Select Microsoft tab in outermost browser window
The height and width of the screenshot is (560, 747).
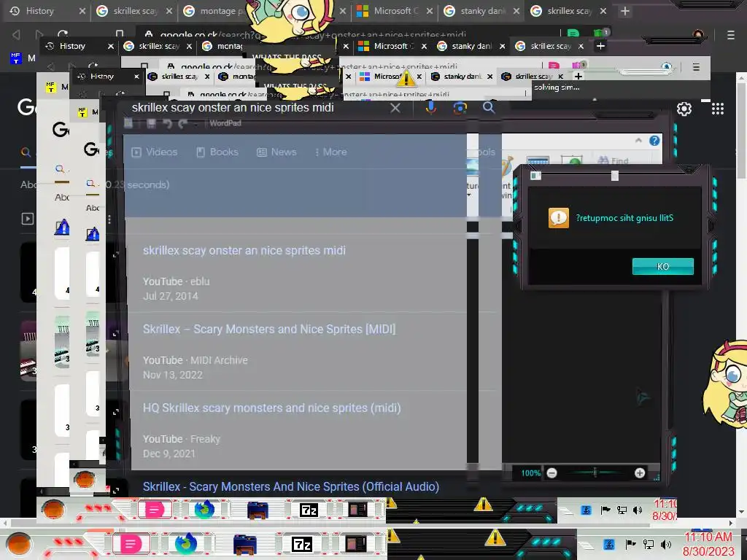394,11
